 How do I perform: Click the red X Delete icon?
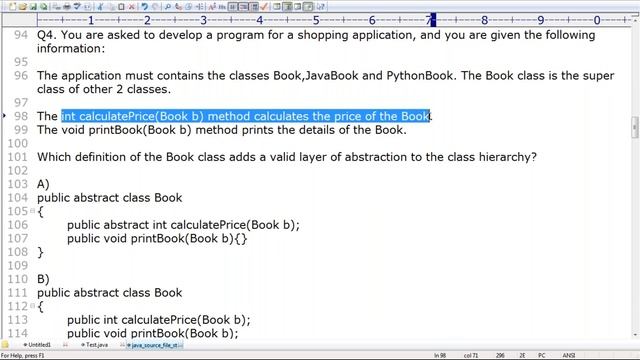click(x=131, y=7)
